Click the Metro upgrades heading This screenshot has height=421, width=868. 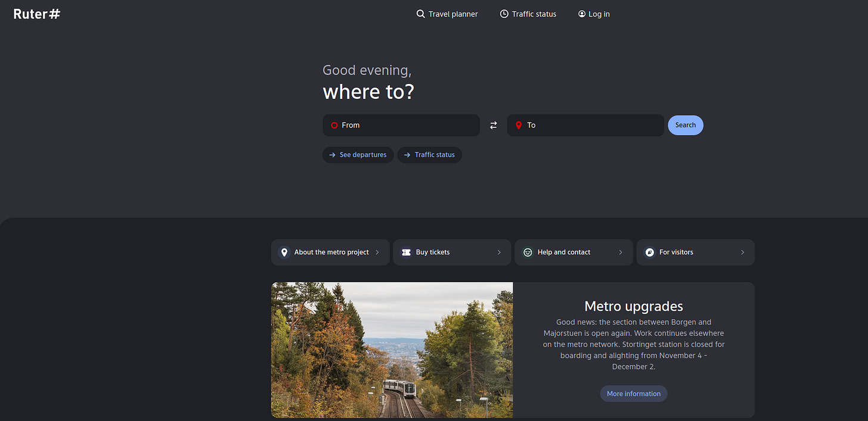(634, 306)
